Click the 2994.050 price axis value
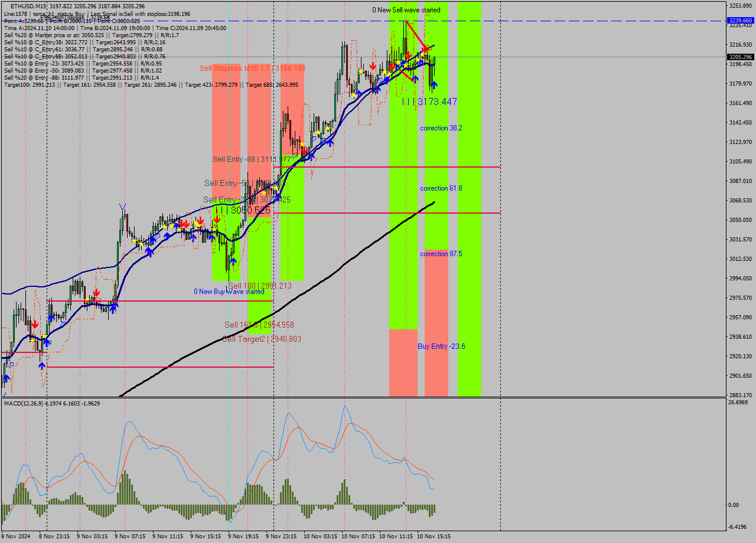756x543 pixels. [741, 279]
